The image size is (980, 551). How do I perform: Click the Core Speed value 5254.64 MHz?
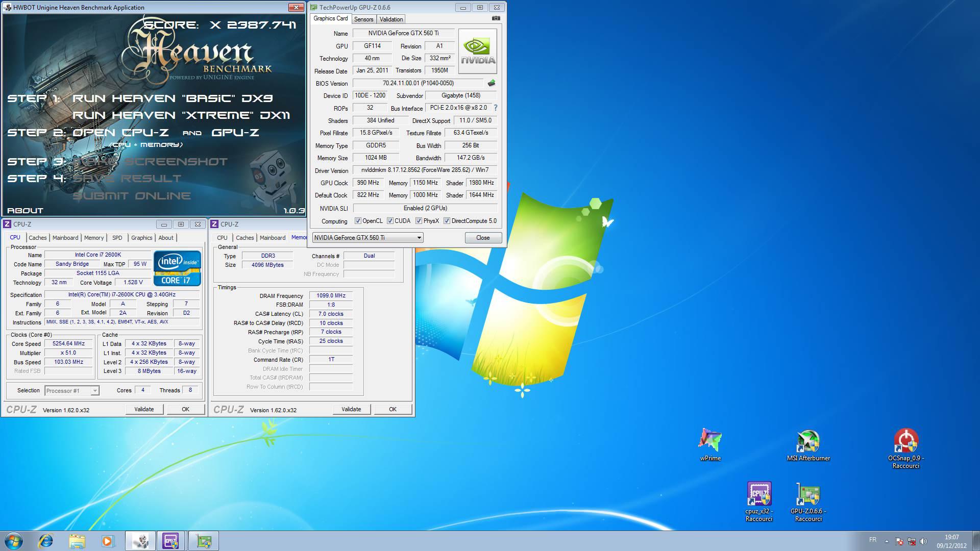click(x=68, y=344)
